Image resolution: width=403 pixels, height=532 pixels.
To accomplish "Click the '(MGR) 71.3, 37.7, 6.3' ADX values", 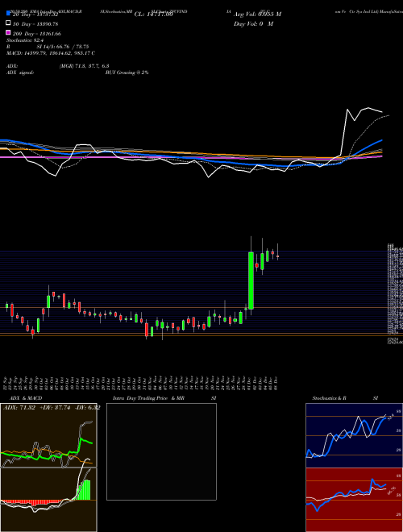I will [x=84, y=66].
